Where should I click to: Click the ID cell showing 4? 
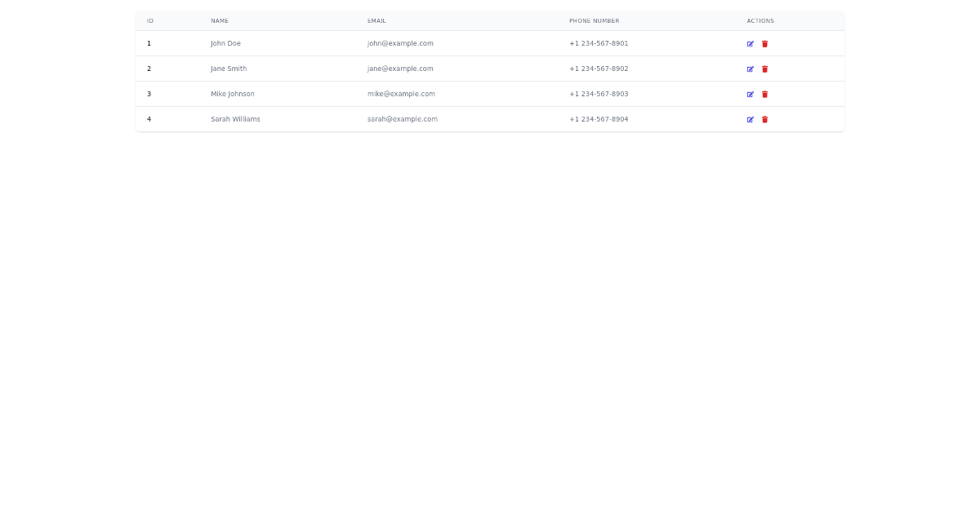tap(149, 119)
